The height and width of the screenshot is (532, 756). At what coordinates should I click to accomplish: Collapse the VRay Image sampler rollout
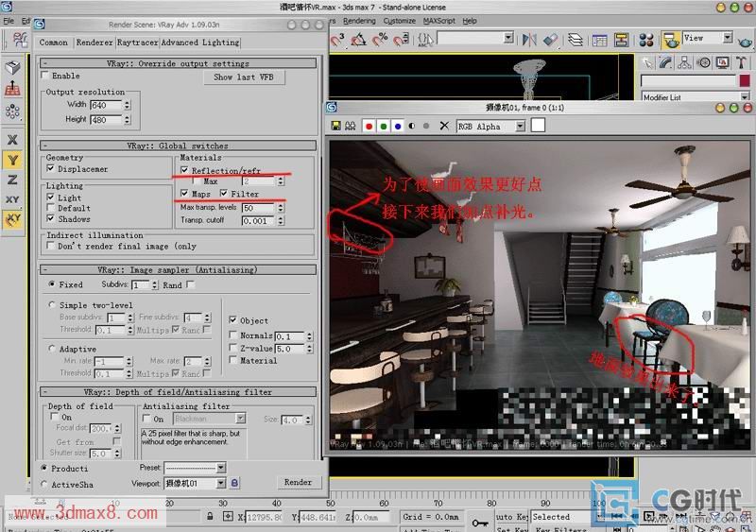[179, 269]
